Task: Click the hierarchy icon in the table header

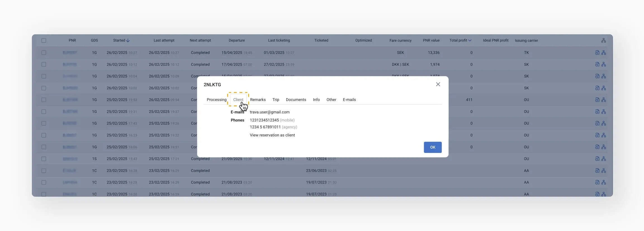Action: 603,40
